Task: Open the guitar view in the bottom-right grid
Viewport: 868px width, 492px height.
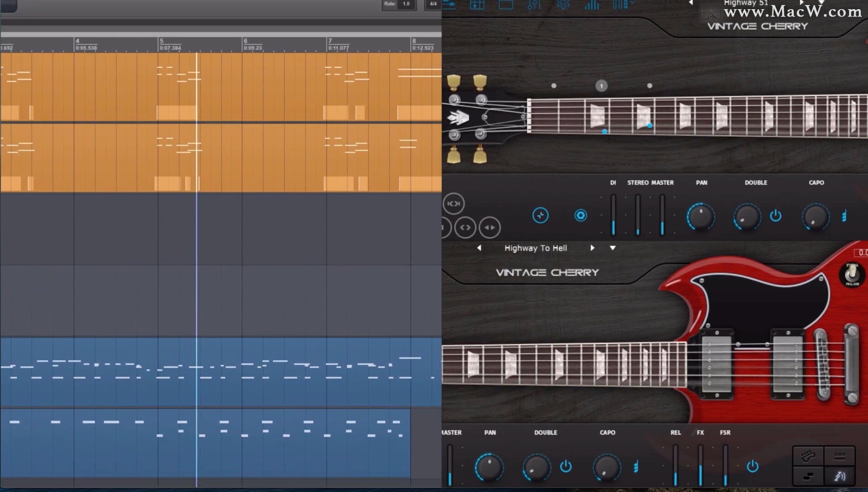Action: click(x=808, y=455)
